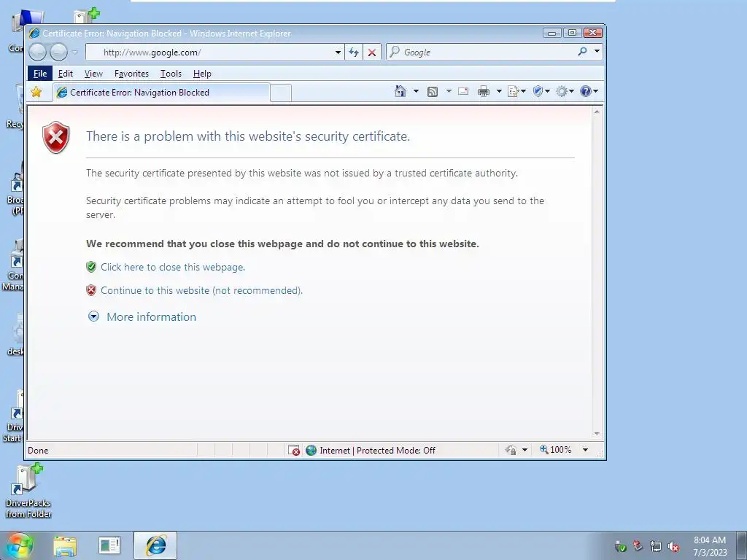The height and width of the screenshot is (560, 747).
Task: Open recent pages dropdown beside Forward button
Action: click(x=75, y=52)
